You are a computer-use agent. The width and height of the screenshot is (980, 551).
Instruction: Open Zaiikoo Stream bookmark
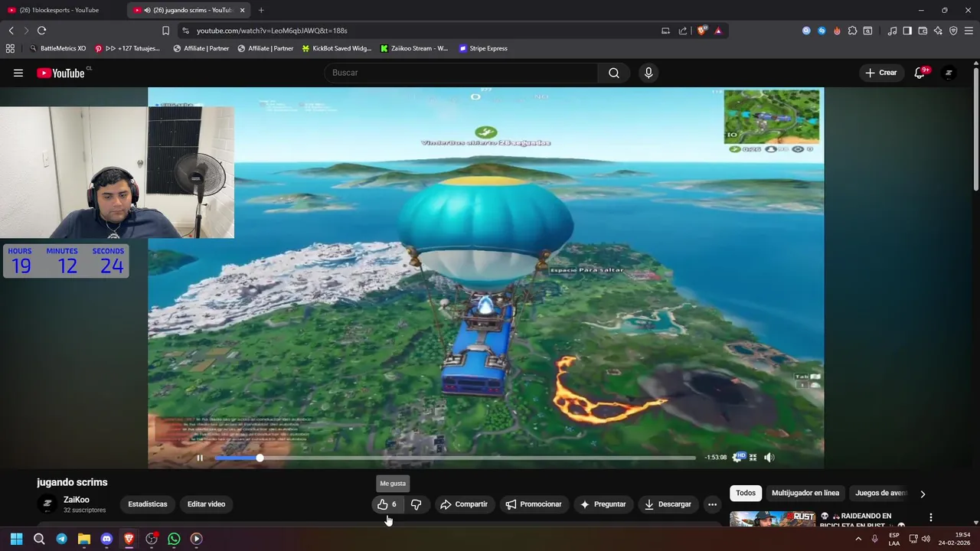click(x=414, y=48)
